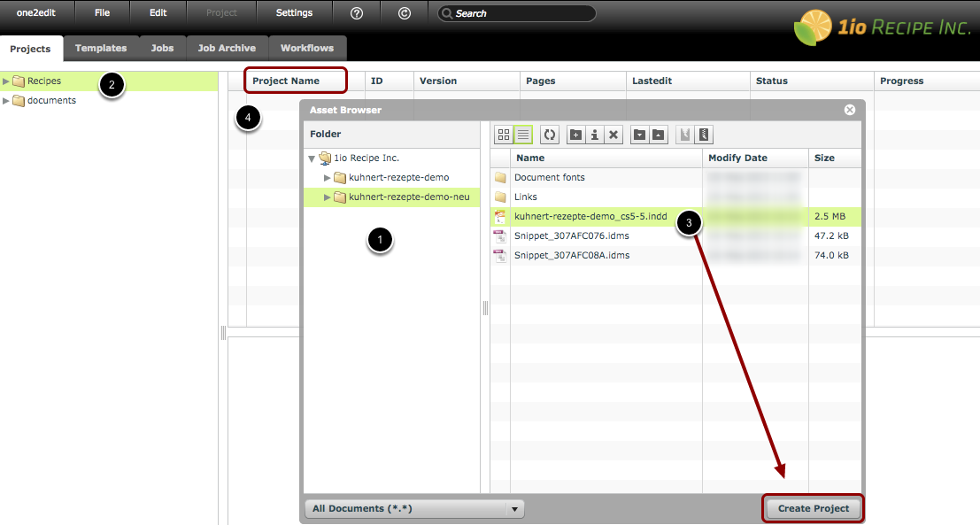The image size is (980, 525).
Task: Click the delete X icon in toolbar
Action: [613, 135]
